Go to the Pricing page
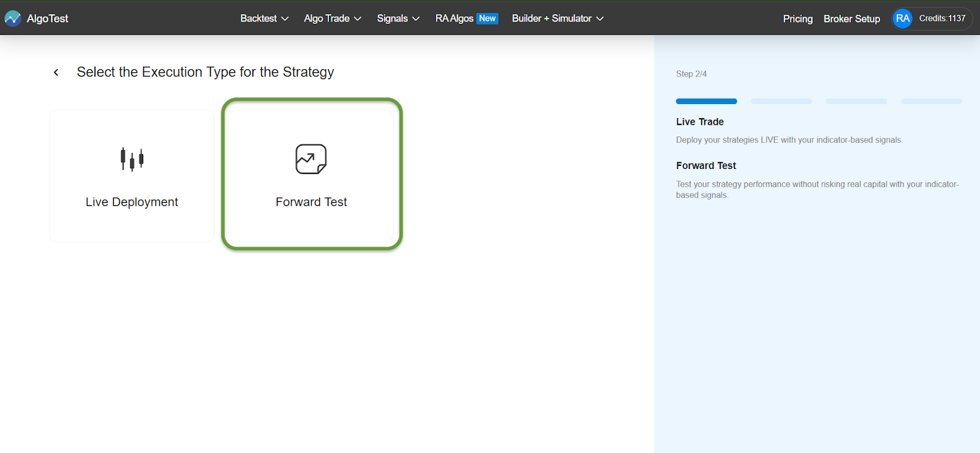The width and height of the screenshot is (980, 453). pos(797,19)
